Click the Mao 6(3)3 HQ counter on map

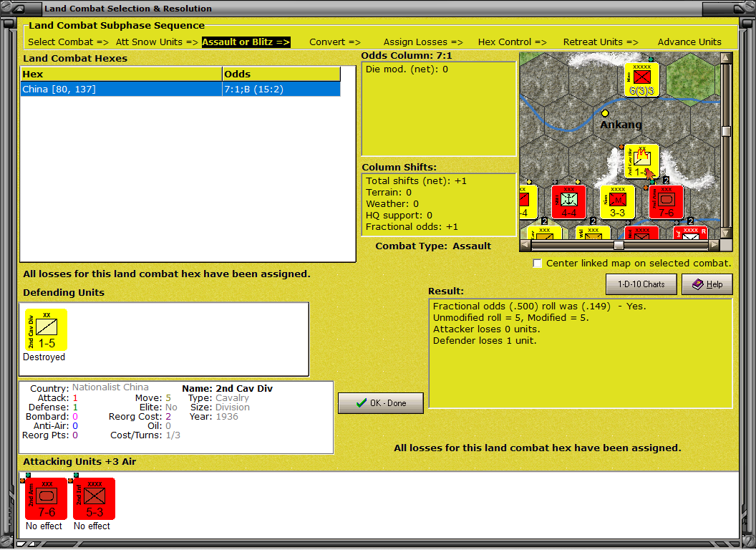coord(641,79)
